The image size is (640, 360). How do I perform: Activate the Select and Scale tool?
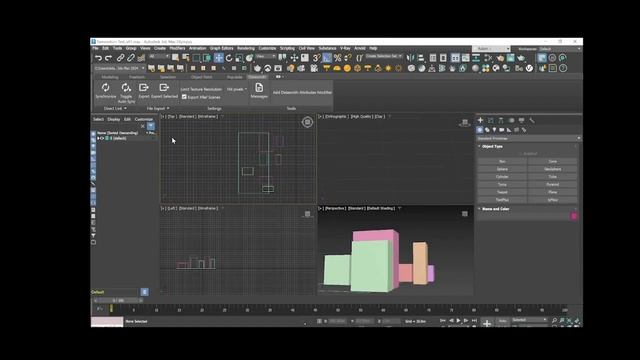(239, 58)
